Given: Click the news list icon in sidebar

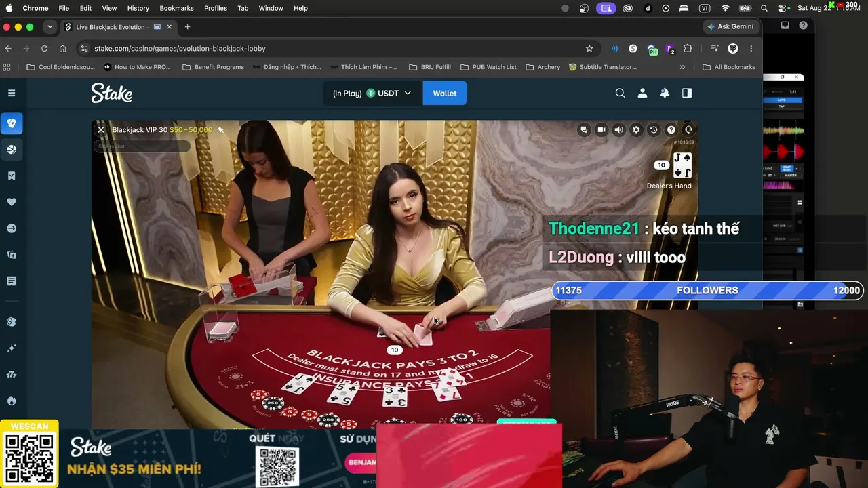Looking at the screenshot, I should [12, 281].
